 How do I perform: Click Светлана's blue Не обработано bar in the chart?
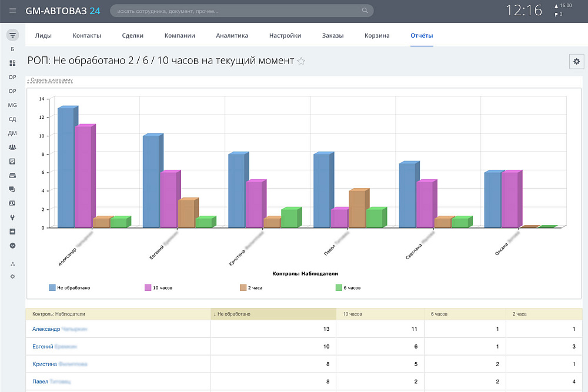[407, 195]
